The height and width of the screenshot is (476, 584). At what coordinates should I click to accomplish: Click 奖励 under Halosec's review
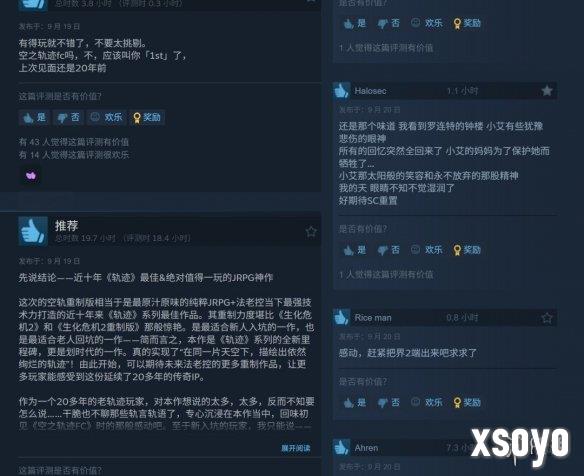pyautogui.click(x=467, y=250)
